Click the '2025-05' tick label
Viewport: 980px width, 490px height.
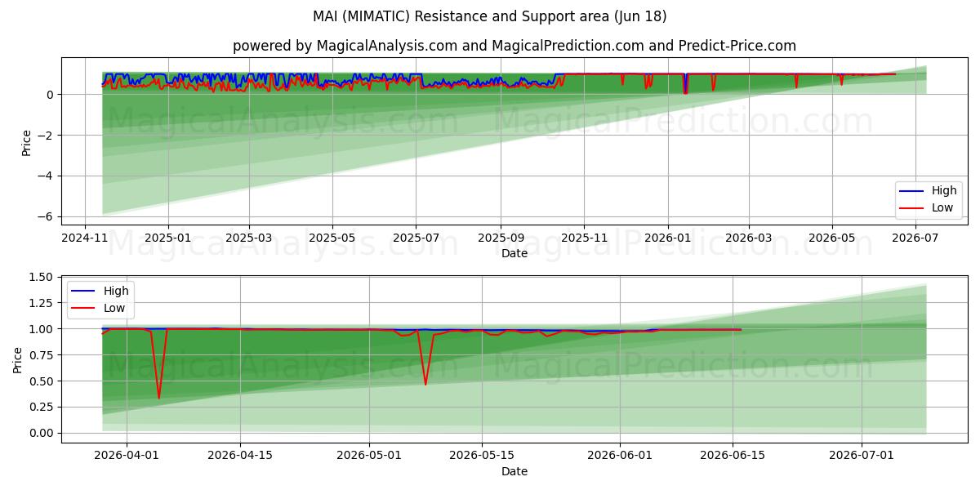(x=332, y=237)
